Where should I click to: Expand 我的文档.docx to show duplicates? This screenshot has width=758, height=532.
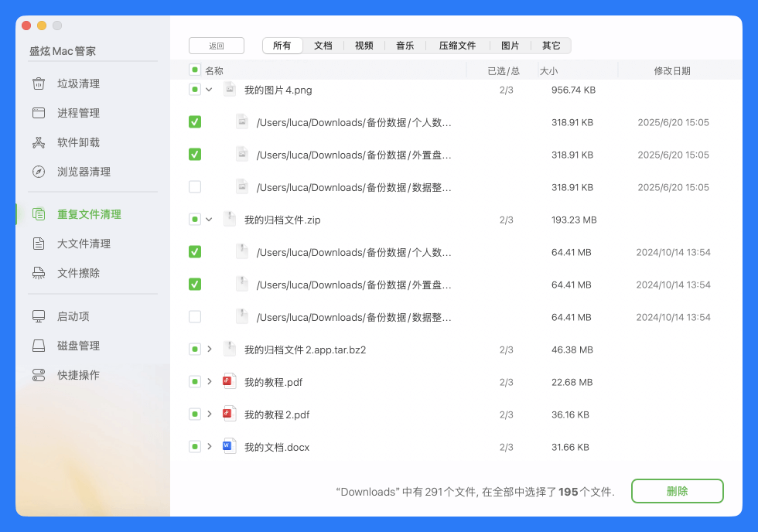pos(210,447)
